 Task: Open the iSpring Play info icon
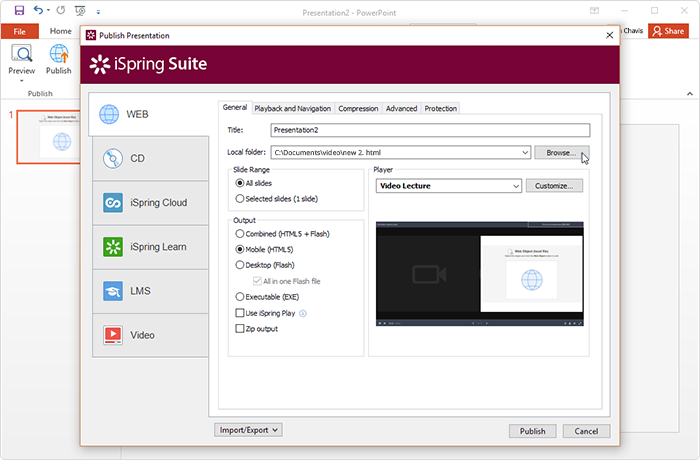coord(303,314)
